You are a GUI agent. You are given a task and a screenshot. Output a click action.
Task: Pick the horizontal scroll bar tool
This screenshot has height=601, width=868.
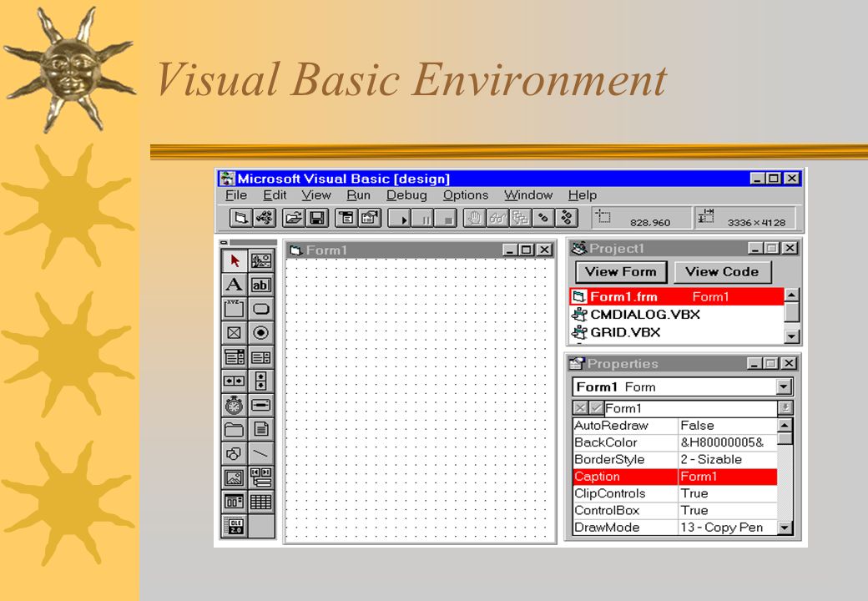pyautogui.click(x=235, y=381)
